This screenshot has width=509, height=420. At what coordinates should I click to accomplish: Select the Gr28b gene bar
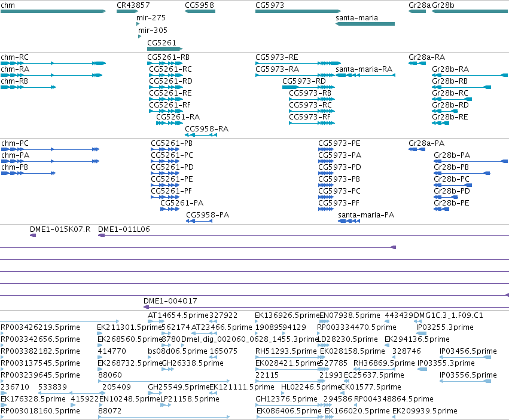click(x=470, y=11)
